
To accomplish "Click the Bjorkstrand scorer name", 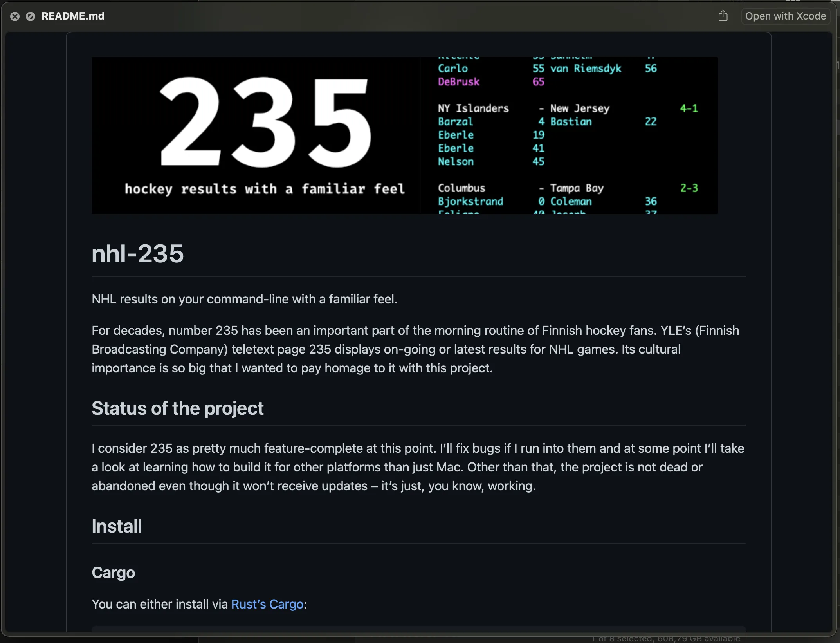I will tap(470, 202).
